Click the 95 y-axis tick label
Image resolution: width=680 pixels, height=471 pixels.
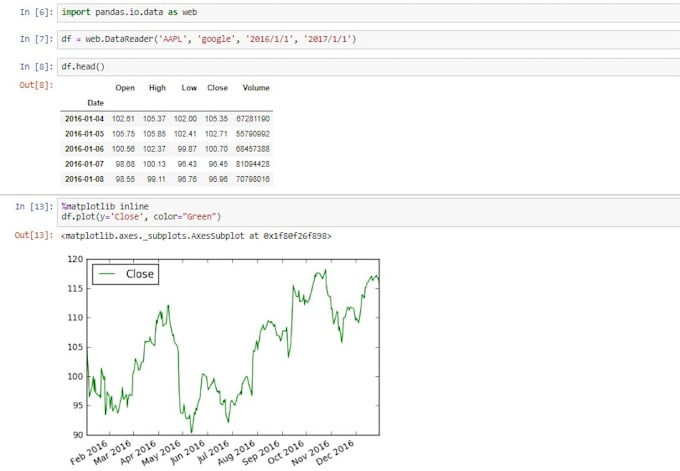point(78,406)
